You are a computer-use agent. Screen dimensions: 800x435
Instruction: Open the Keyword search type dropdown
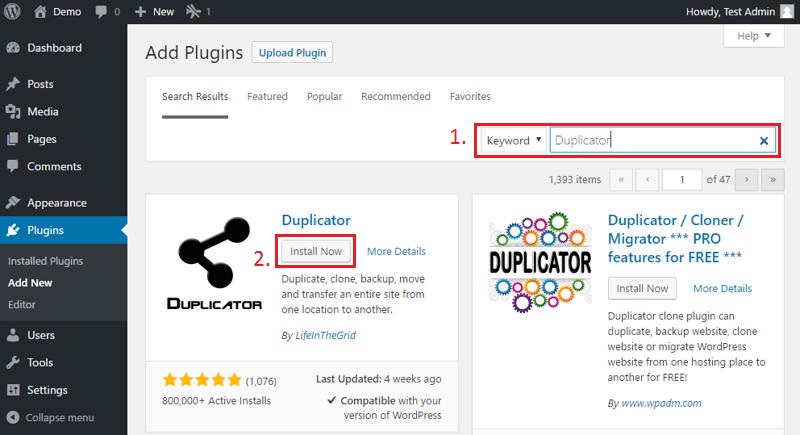[513, 140]
